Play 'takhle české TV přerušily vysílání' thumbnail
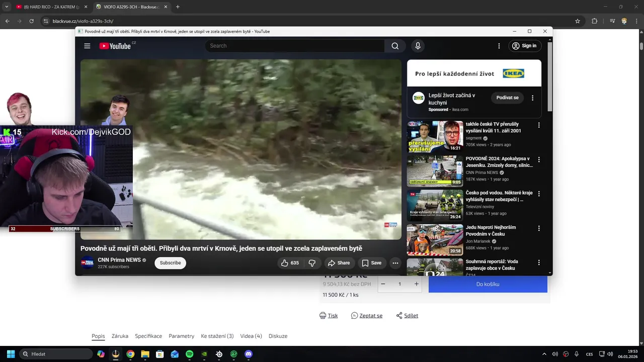The height and width of the screenshot is (362, 644). [435, 136]
